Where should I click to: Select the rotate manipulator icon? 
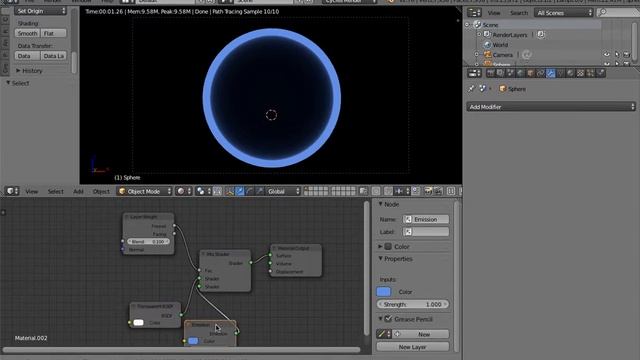[249, 191]
